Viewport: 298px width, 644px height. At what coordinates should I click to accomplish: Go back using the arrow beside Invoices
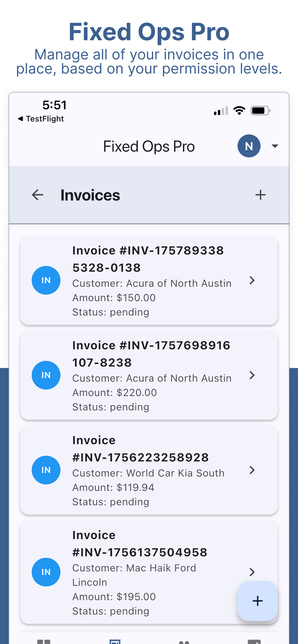point(38,195)
